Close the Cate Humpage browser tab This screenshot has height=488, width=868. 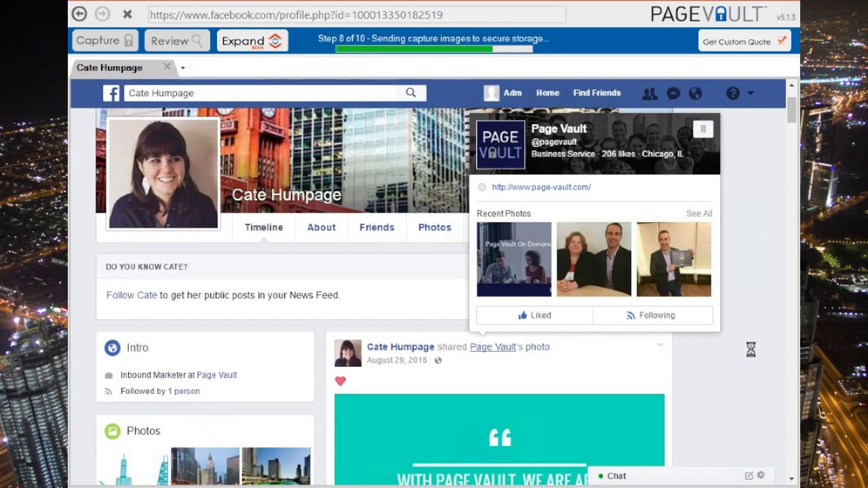[x=167, y=67]
